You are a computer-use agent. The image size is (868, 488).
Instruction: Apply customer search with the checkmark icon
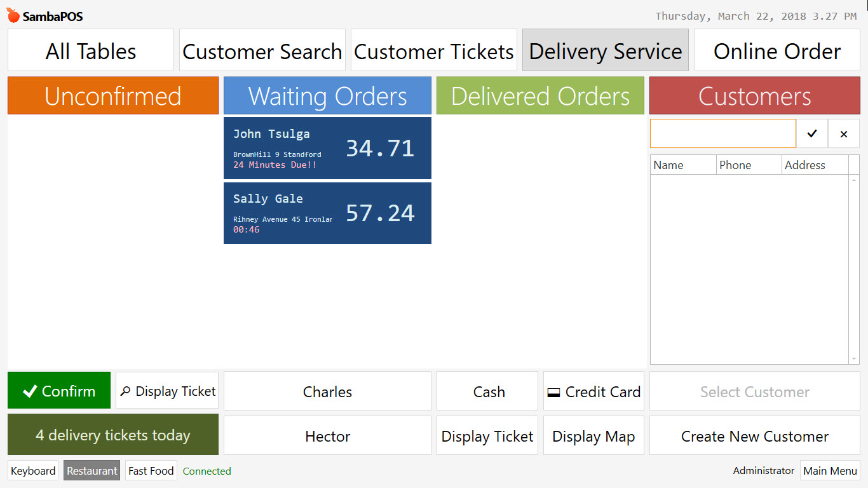(x=811, y=133)
